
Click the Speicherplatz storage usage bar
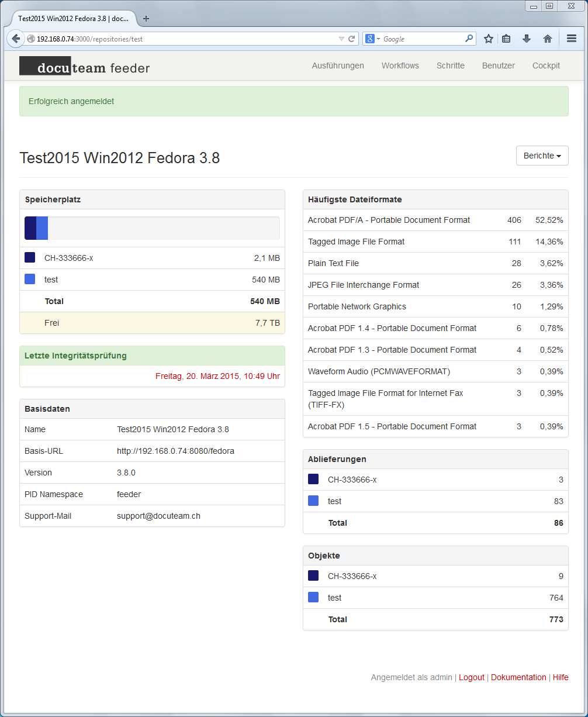click(152, 228)
